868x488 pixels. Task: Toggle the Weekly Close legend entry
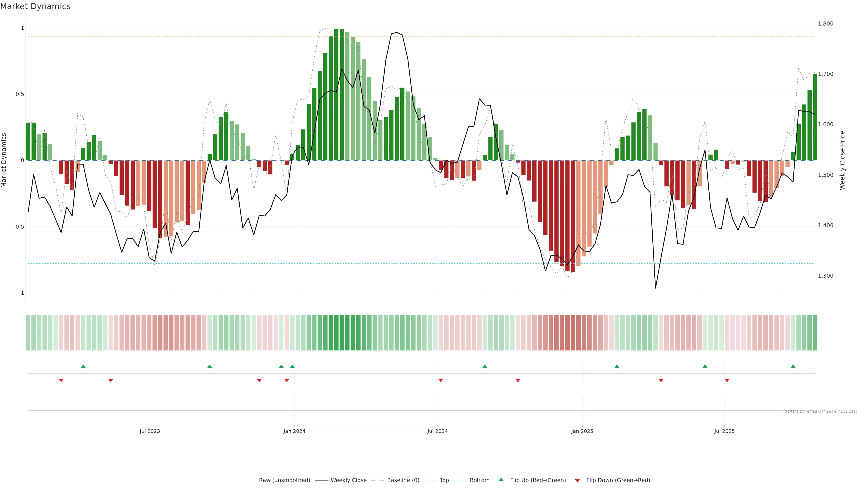pos(348,480)
